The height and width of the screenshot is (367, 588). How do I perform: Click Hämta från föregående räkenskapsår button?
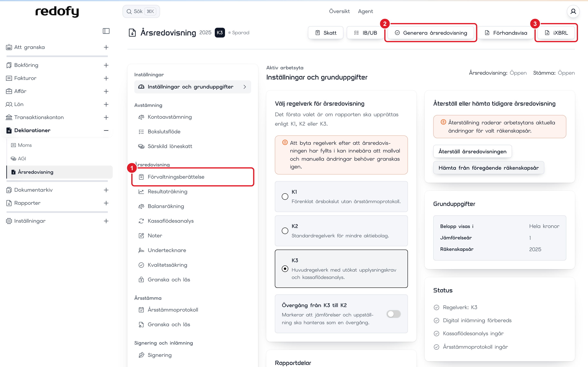[x=488, y=168]
